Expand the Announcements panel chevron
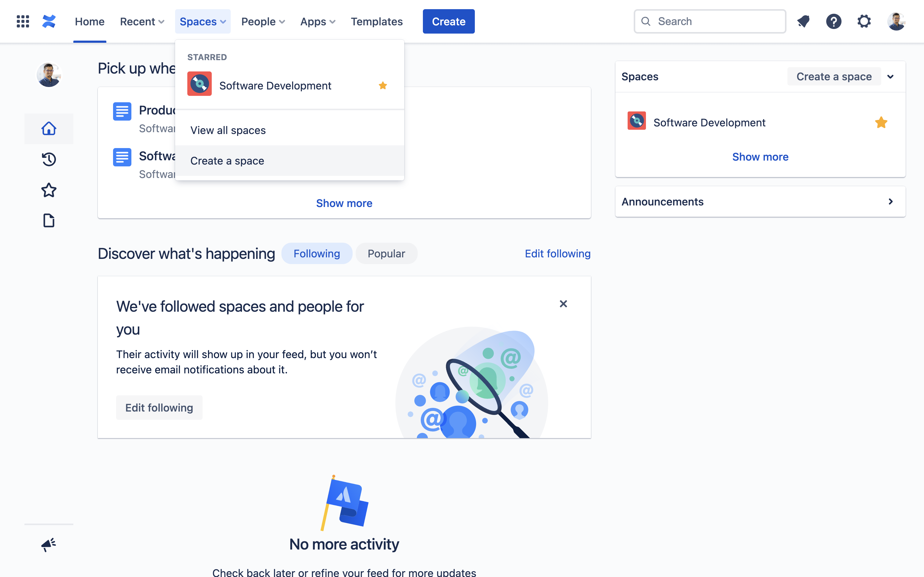 [x=890, y=201]
